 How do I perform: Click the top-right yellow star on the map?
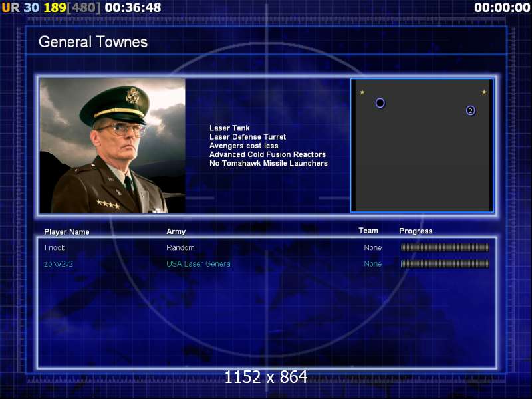pyautogui.click(x=484, y=92)
